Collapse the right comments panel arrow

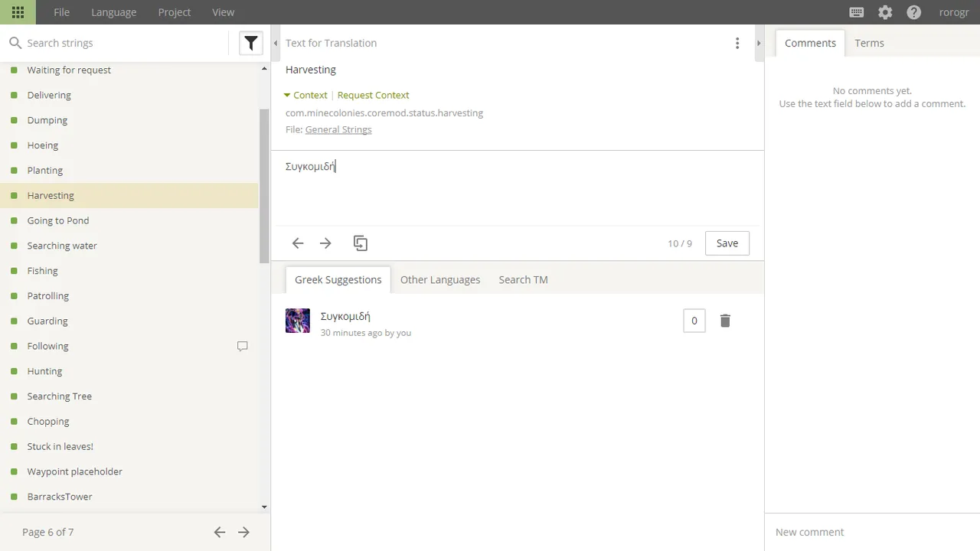759,43
